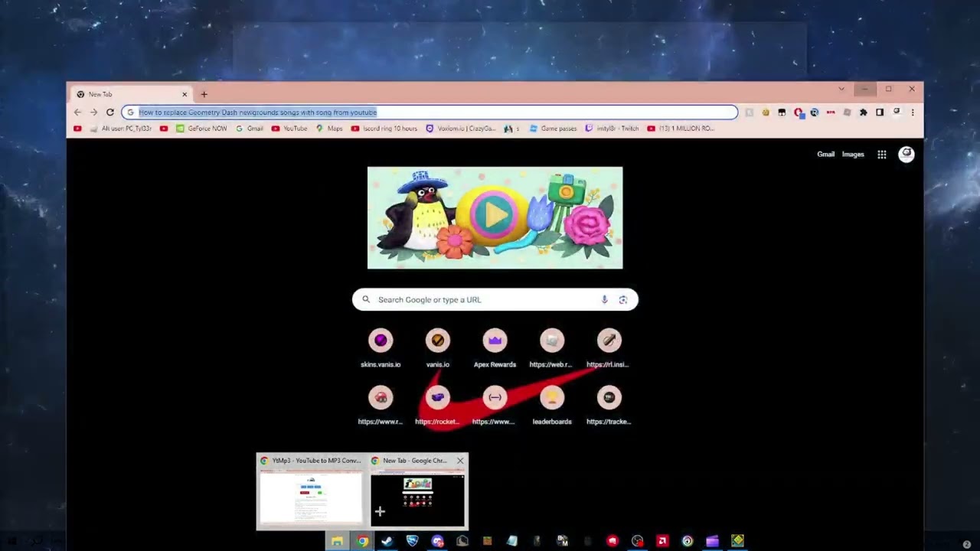
Task: Open the https://tracke... shortcut
Action: 609,406
